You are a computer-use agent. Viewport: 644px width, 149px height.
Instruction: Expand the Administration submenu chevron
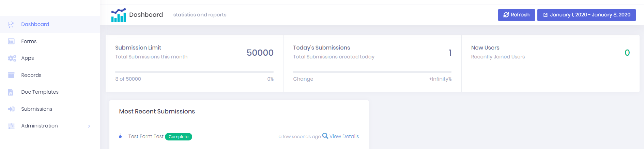(89, 126)
